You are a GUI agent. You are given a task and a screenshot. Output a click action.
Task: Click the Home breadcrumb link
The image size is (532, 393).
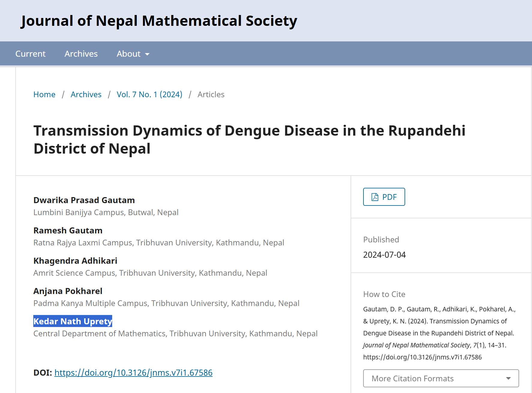click(44, 94)
